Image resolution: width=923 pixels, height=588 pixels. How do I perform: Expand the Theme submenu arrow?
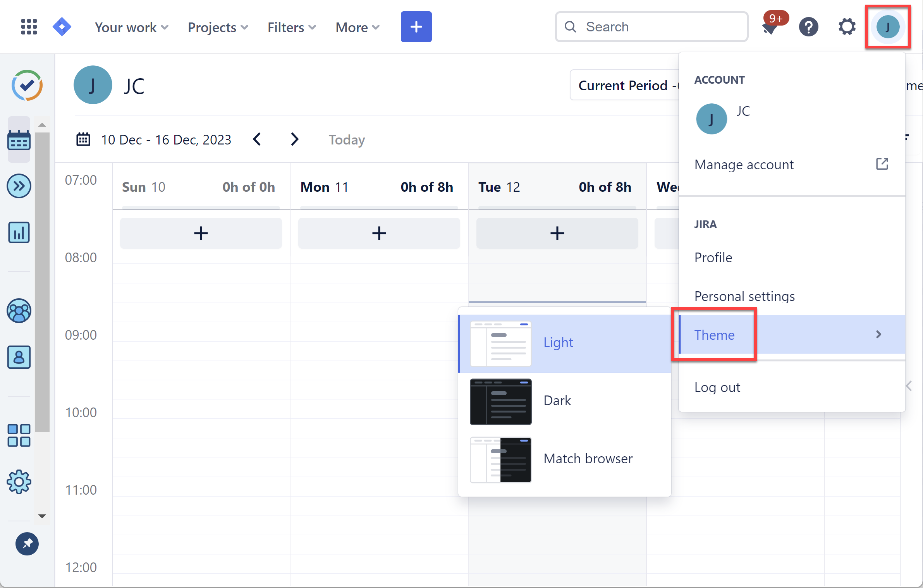pyautogui.click(x=879, y=334)
